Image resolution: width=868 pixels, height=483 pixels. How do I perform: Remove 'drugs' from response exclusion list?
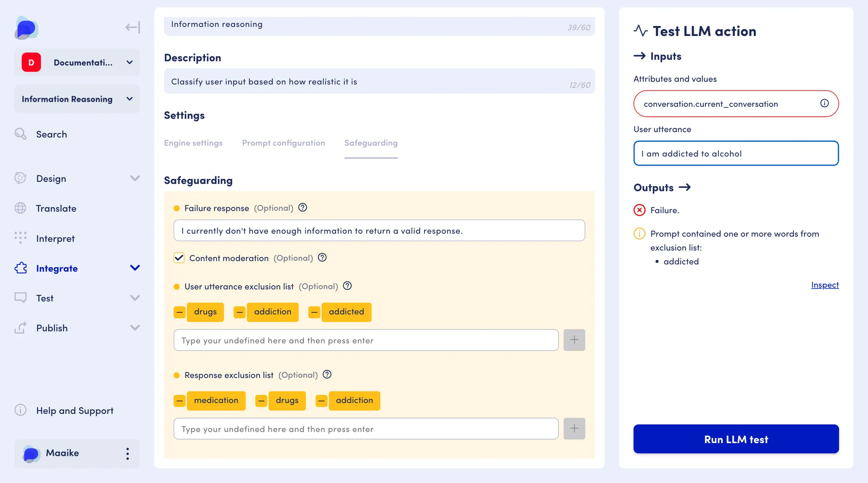[x=261, y=401]
